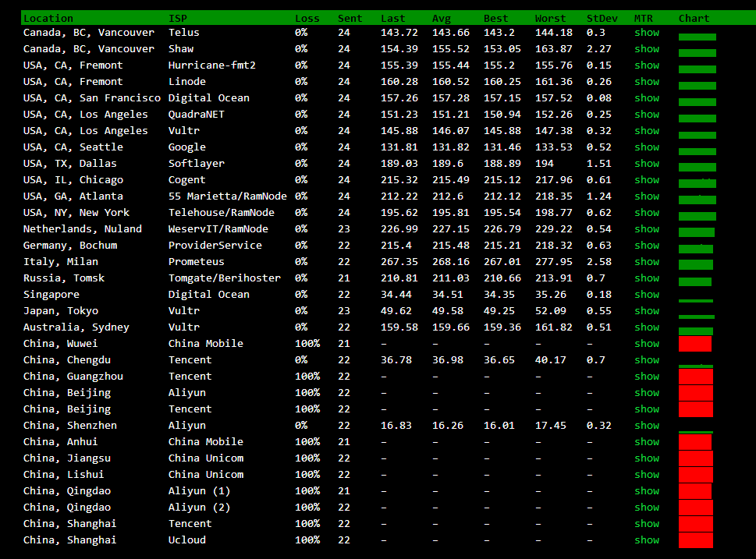Click show in the Google Seattle row

[646, 147]
